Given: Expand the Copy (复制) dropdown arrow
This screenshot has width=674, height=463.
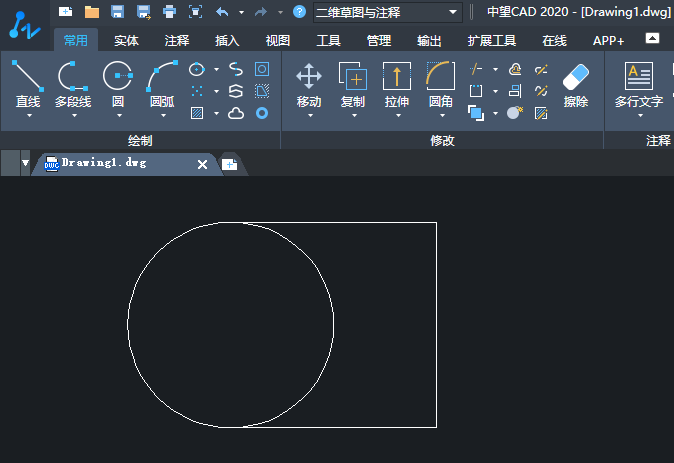Looking at the screenshot, I should 354,116.
